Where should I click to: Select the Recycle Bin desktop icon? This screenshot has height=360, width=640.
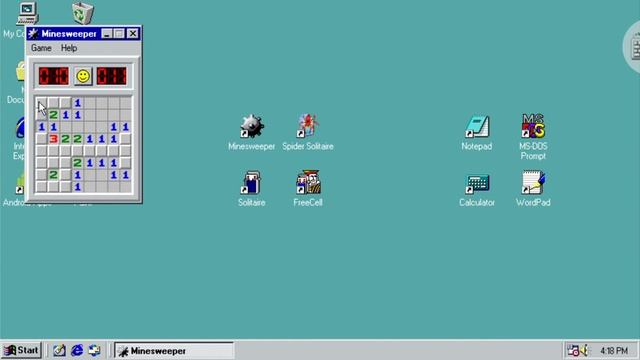click(x=83, y=13)
